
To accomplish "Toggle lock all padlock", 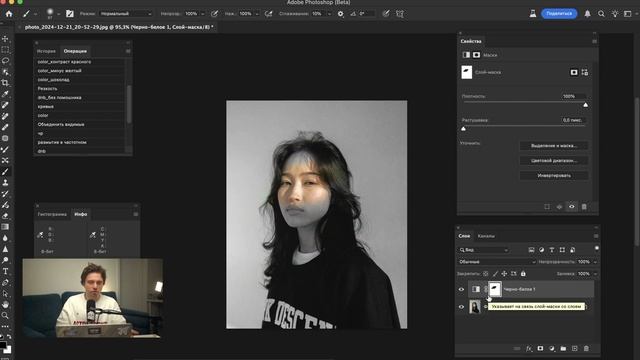I will tap(523, 274).
